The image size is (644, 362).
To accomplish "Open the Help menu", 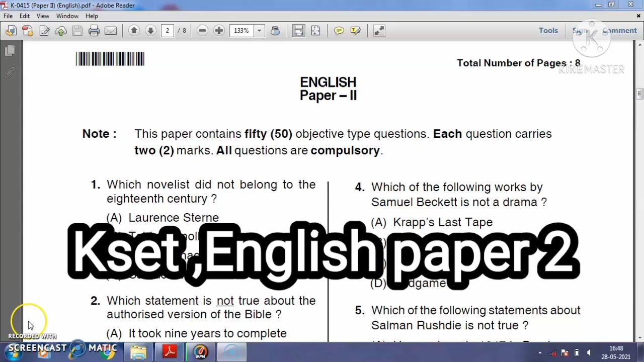I will tap(92, 16).
